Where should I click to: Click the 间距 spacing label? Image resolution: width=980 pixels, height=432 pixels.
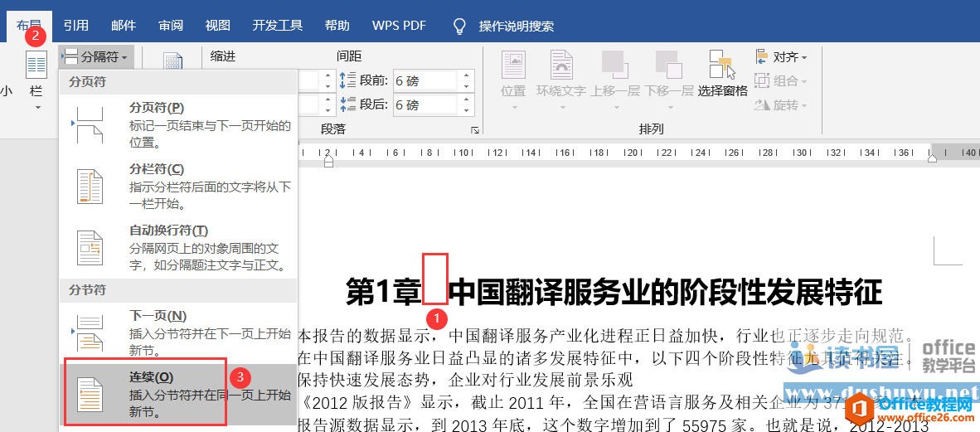[349, 56]
